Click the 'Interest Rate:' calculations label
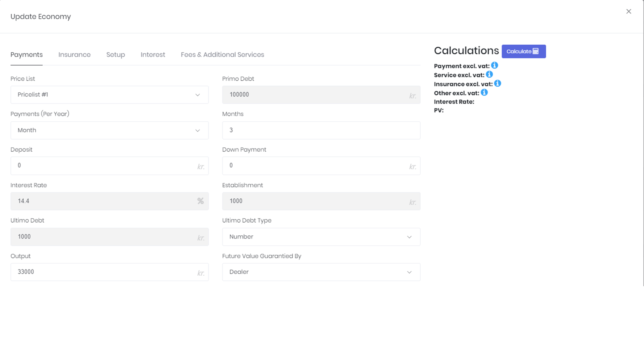644x349 pixels. pos(454,102)
